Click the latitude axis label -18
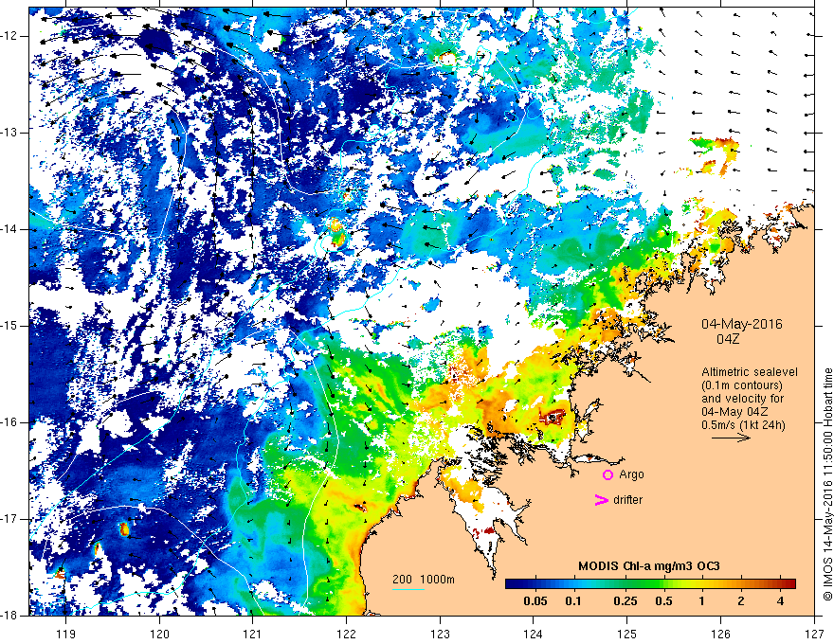834x644 pixels. click(9, 616)
